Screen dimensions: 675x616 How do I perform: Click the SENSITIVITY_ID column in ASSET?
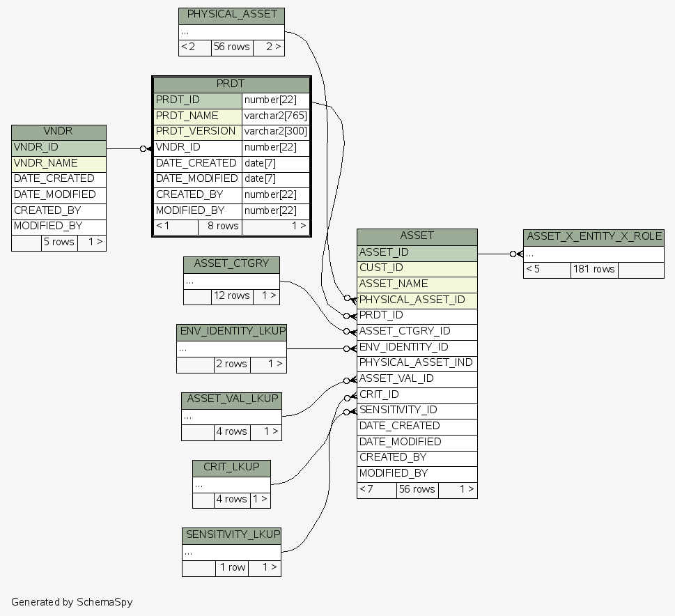(x=417, y=410)
